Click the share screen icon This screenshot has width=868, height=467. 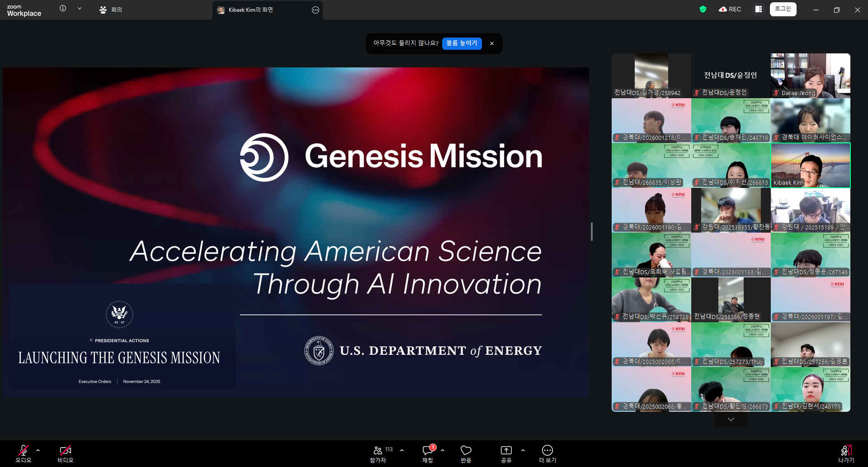506,453
